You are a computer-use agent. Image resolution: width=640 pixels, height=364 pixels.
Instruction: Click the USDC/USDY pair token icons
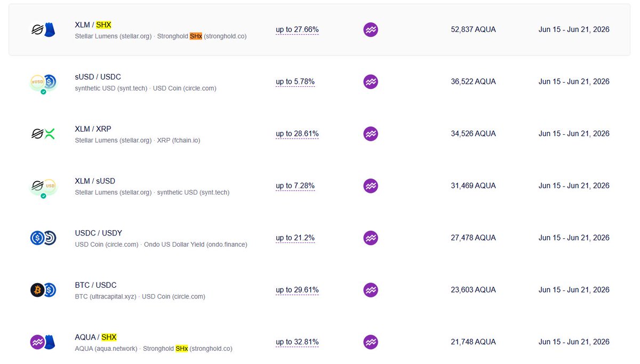tap(43, 238)
